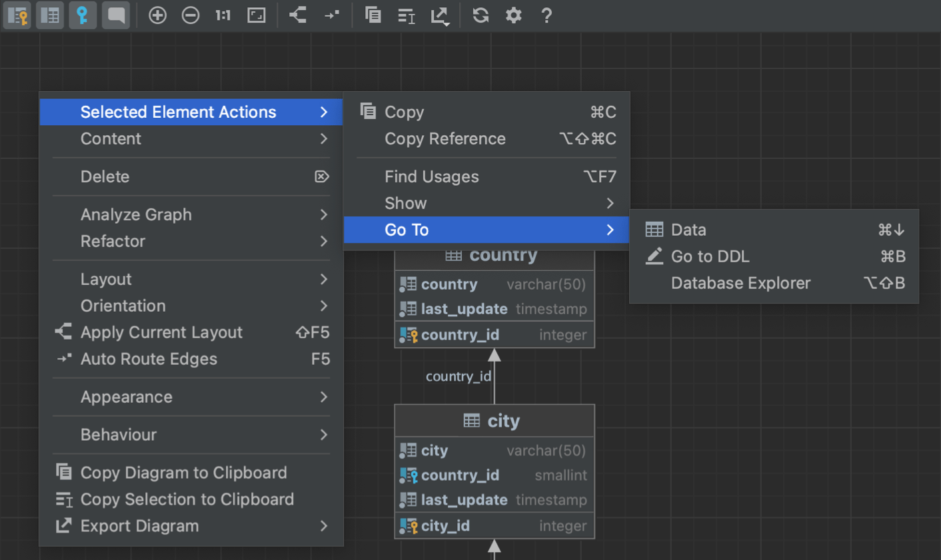This screenshot has height=560, width=941.
Task: Apply current layout from the toolbar
Action: (297, 15)
